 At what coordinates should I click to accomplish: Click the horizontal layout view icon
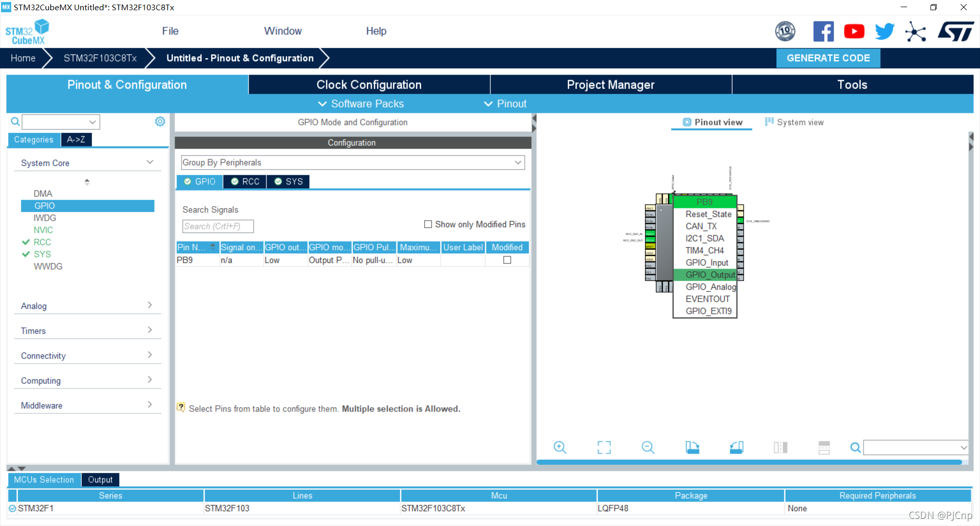coord(824,447)
